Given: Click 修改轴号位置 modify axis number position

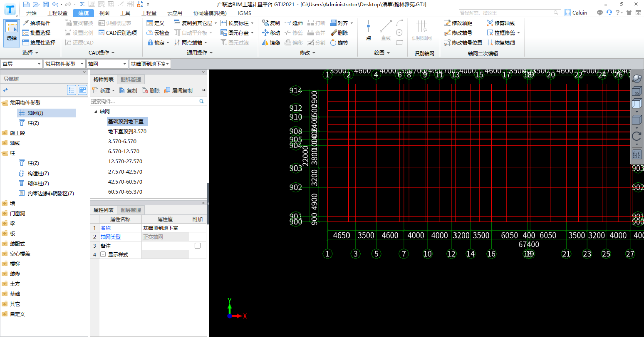Looking at the screenshot, I should pyautogui.click(x=463, y=43).
